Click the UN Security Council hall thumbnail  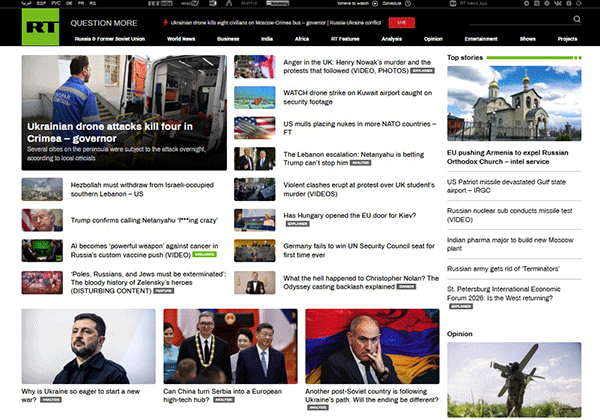[254, 251]
